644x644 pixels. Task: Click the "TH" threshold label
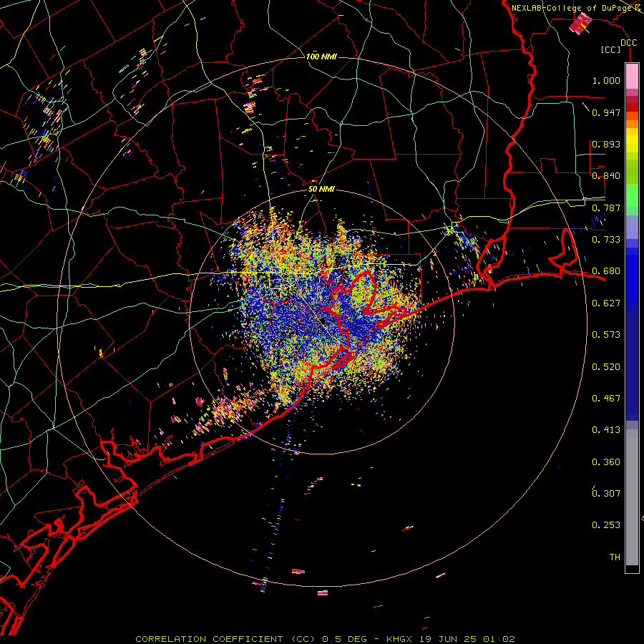(615, 557)
